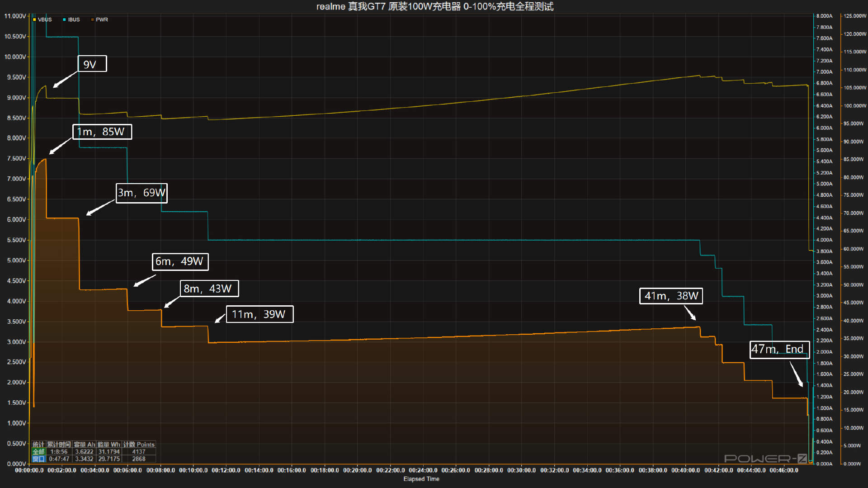Click the capacity value 3.6222

(84, 451)
